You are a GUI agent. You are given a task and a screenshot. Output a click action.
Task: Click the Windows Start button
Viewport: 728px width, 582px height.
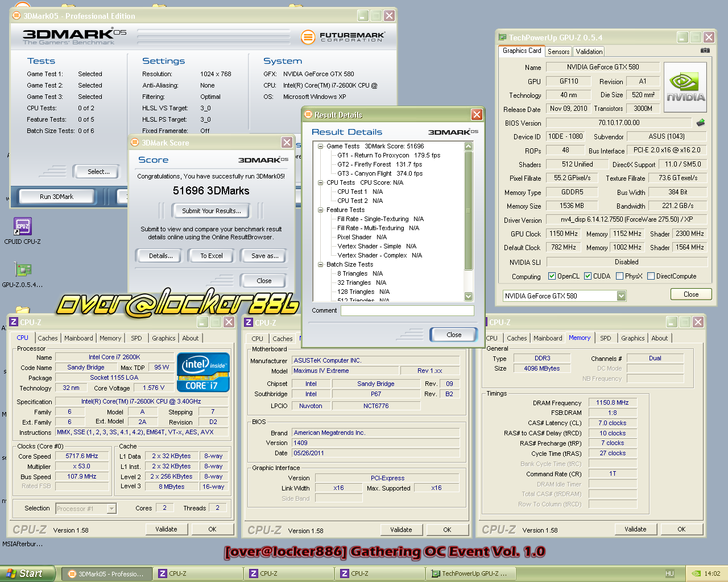point(28,573)
